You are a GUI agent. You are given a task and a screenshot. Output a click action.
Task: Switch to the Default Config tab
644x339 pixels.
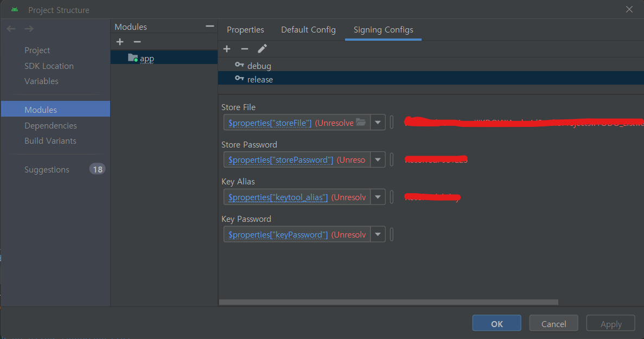(x=308, y=30)
